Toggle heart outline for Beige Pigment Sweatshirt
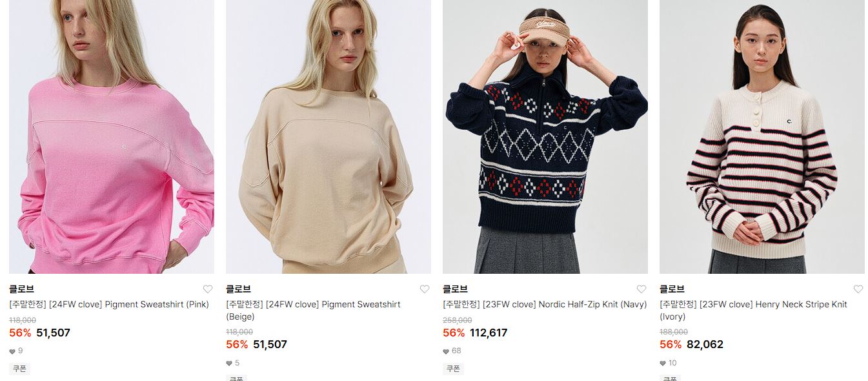868x381 pixels. pos(425,289)
